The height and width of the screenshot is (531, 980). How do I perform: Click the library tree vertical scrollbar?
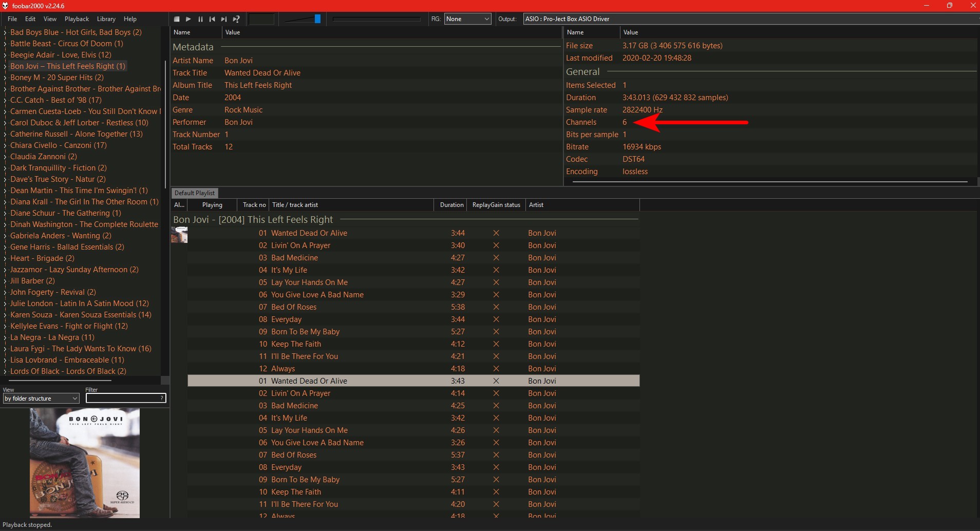pos(165,125)
